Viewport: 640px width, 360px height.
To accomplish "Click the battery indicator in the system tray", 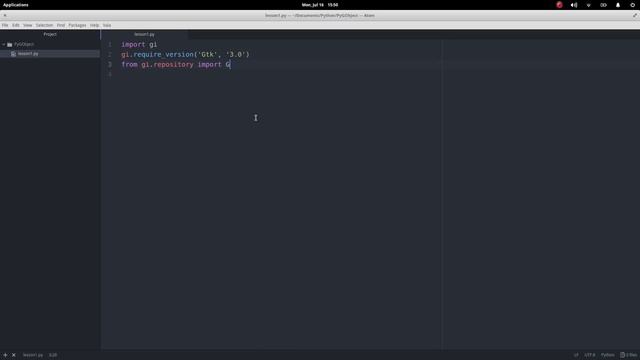I will [603, 5].
